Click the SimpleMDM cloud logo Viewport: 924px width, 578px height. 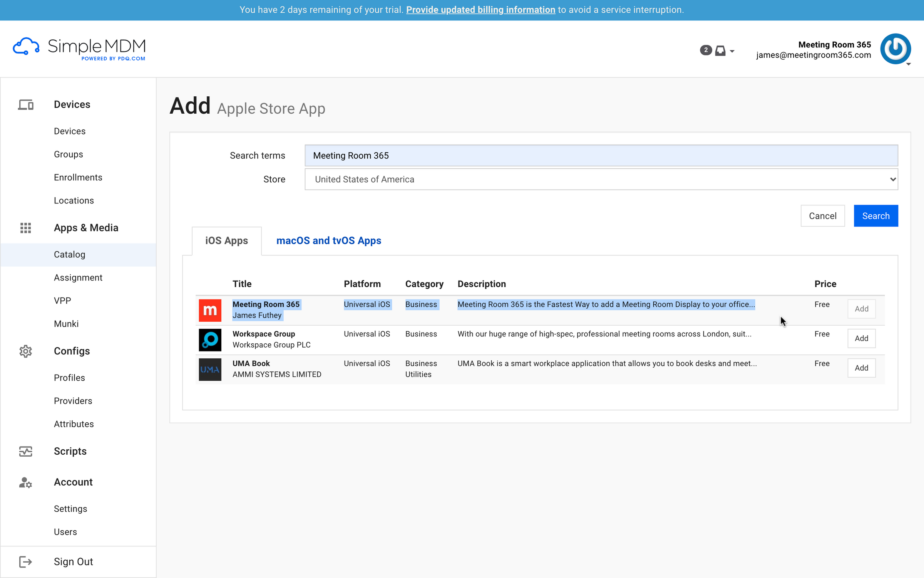25,46
